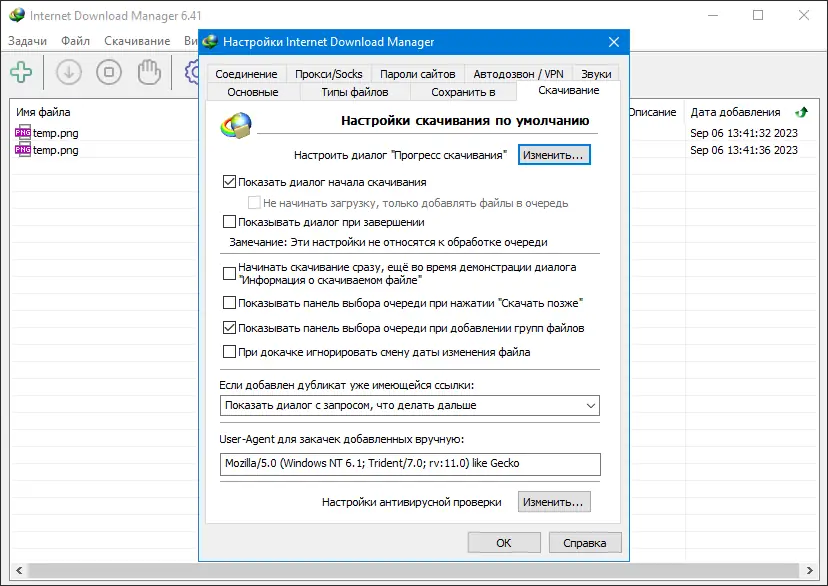Switch to the Прокси/Socks tab
Viewport: 828px width, 586px height.
328,74
